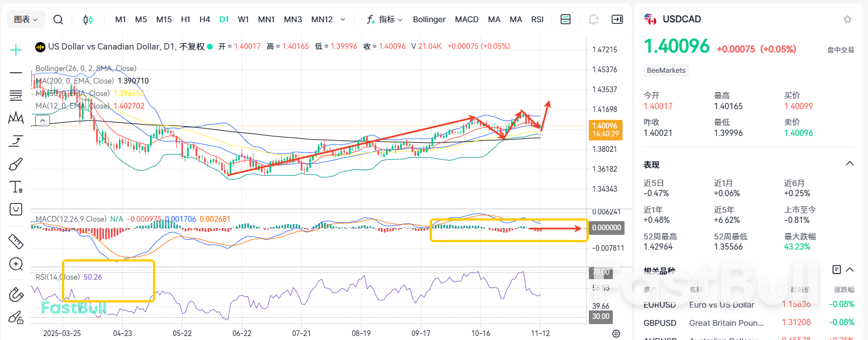
Task: Create a new price alert
Action: click(x=593, y=19)
